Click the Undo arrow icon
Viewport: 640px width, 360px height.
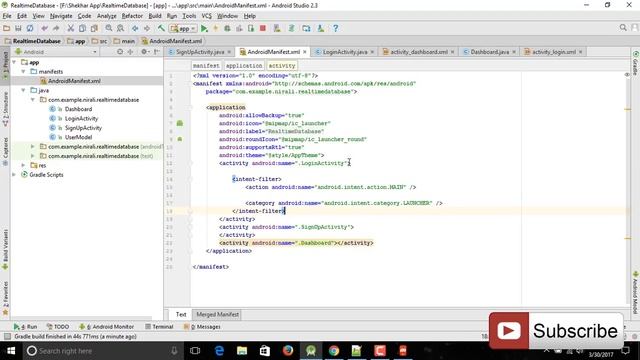(x=44, y=28)
